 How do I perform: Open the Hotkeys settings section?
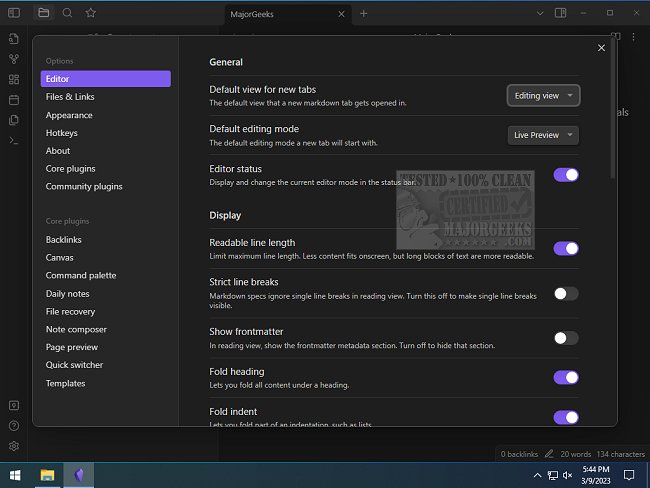[61, 133]
